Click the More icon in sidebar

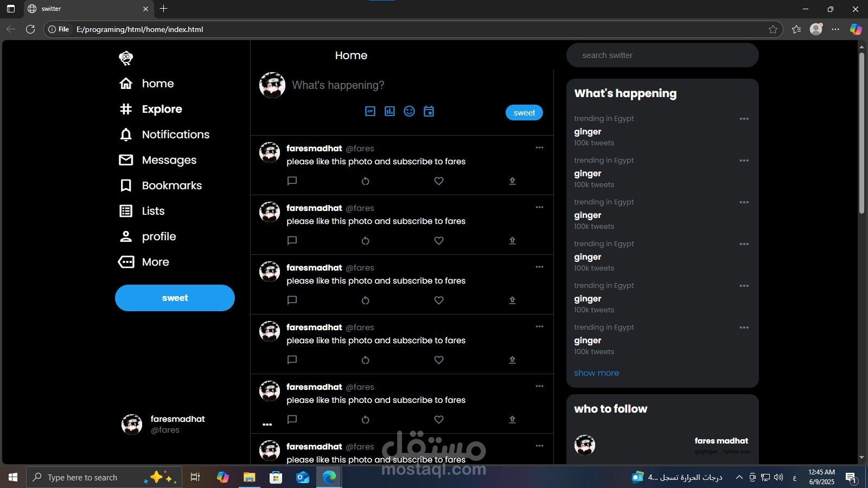(x=126, y=262)
